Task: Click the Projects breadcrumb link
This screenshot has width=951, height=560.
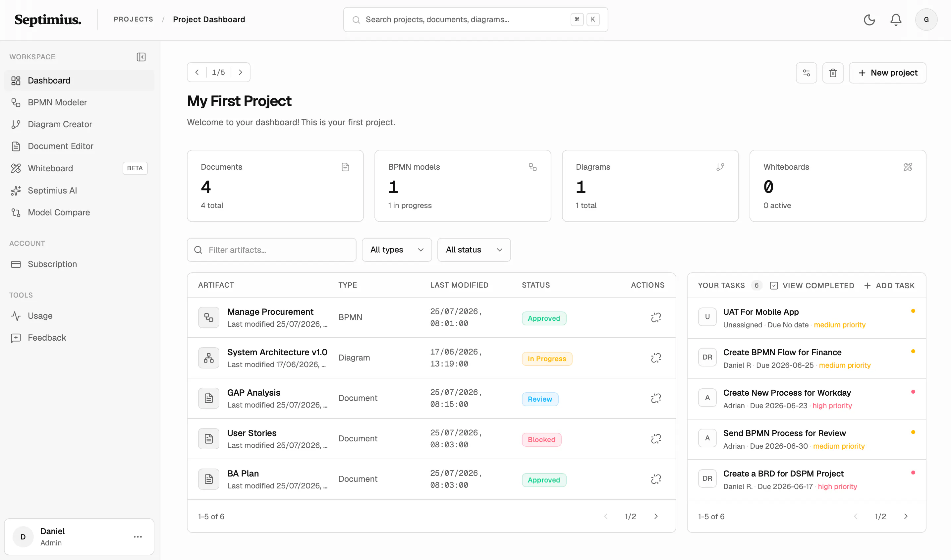Action: tap(134, 19)
